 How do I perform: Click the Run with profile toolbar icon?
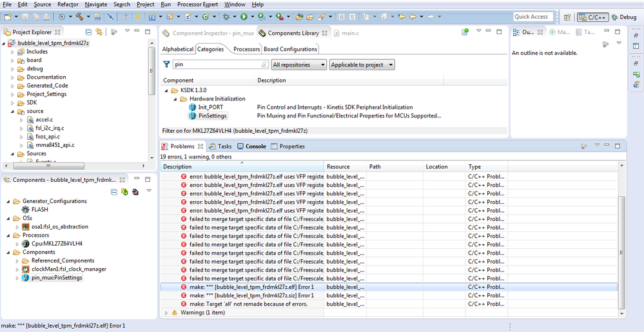[x=261, y=17]
